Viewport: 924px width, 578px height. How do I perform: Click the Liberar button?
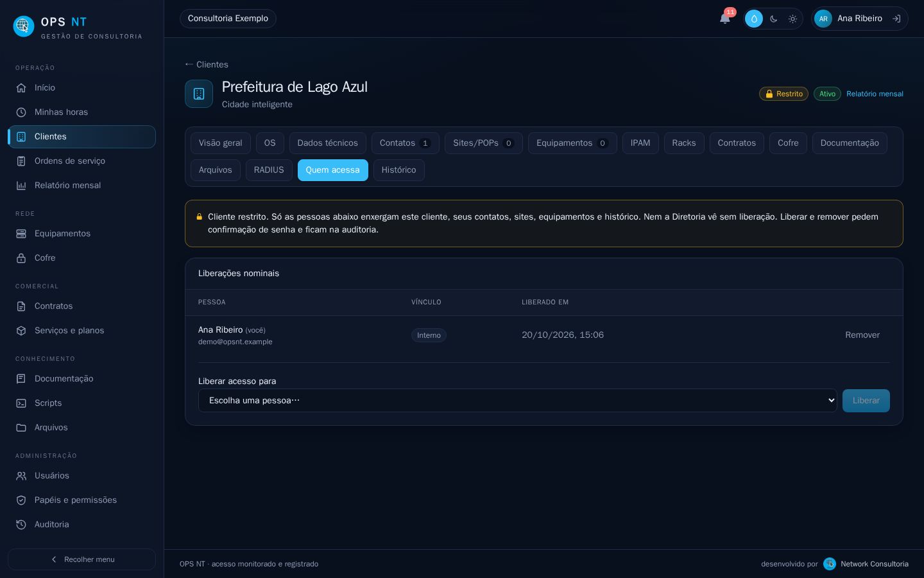866,401
